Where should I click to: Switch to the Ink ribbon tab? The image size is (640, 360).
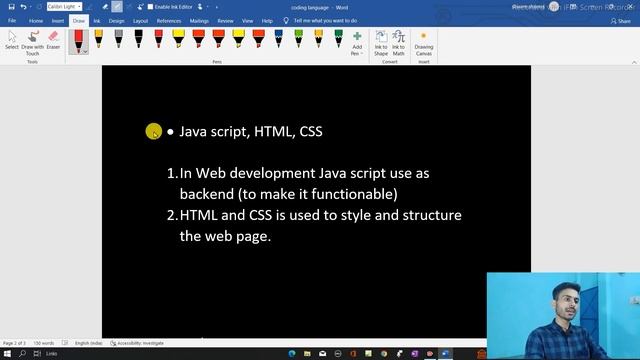97,21
